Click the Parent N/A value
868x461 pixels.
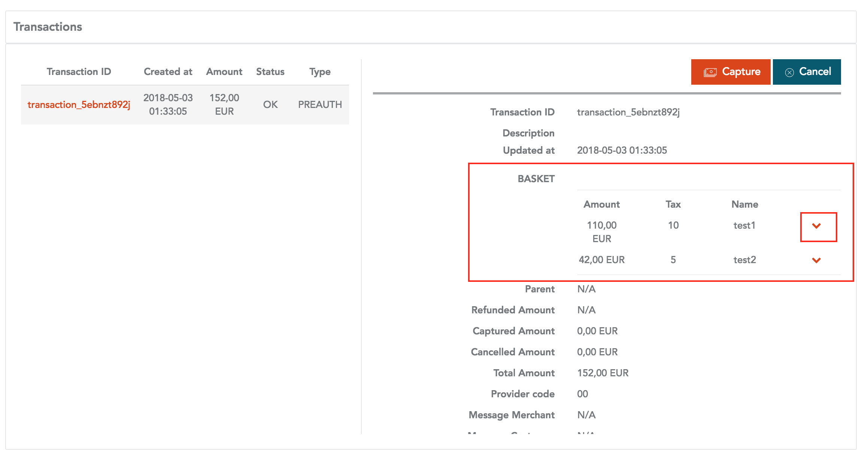pyautogui.click(x=586, y=289)
